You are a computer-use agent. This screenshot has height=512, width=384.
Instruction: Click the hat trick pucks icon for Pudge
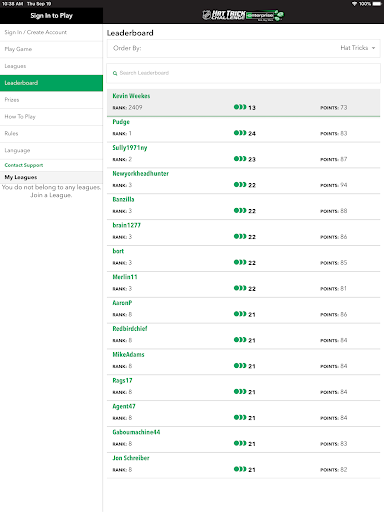tap(240, 133)
